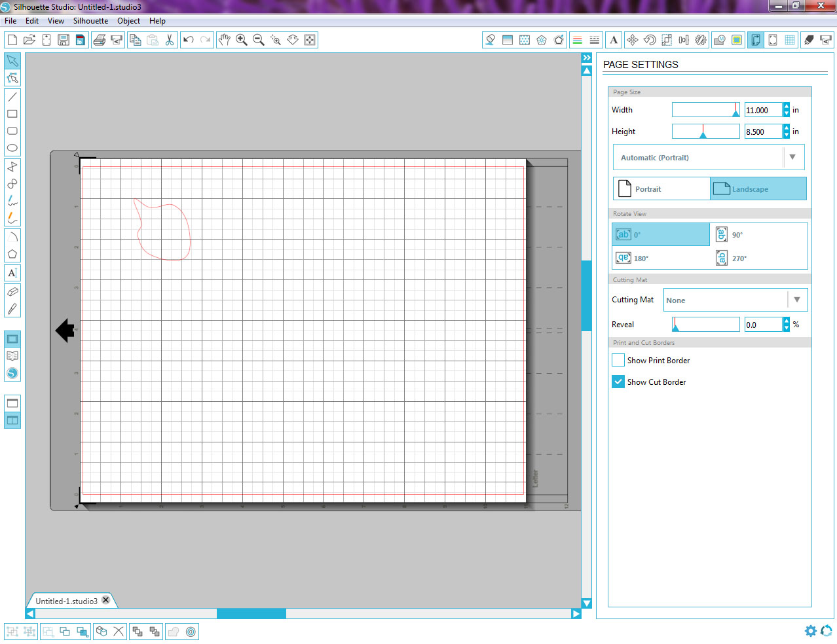Fit page to window icon

point(310,40)
